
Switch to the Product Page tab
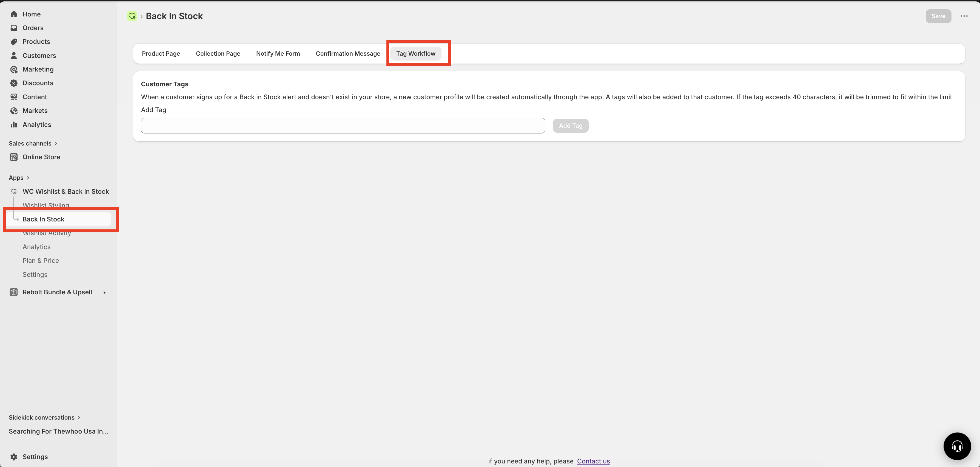[161, 54]
